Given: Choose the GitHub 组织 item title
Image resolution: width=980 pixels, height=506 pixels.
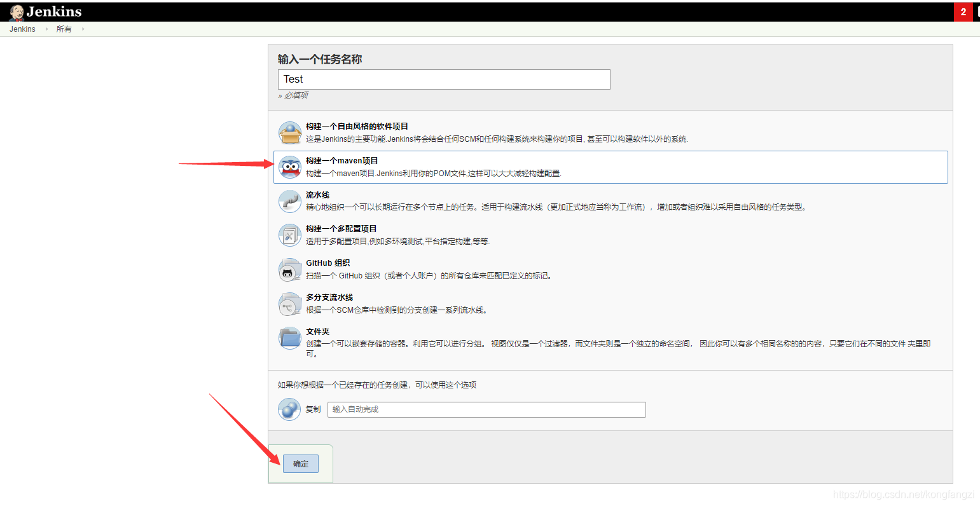Looking at the screenshot, I should tap(328, 263).
